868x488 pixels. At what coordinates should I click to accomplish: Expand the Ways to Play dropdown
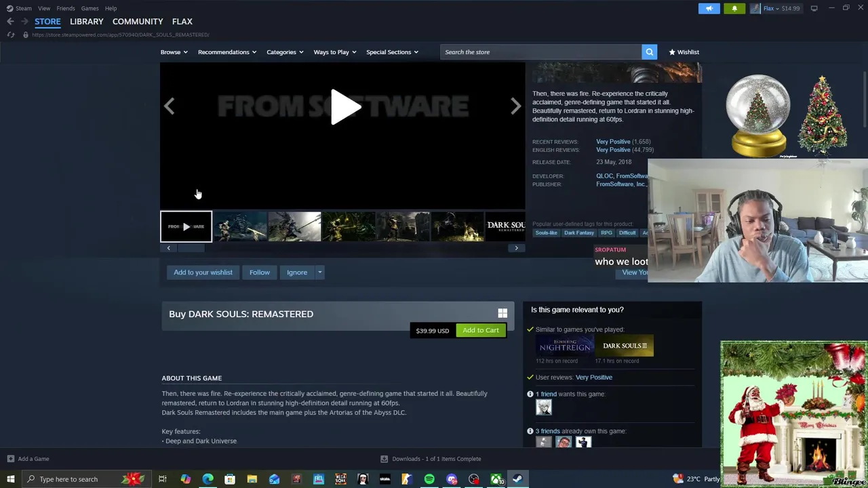click(x=335, y=52)
